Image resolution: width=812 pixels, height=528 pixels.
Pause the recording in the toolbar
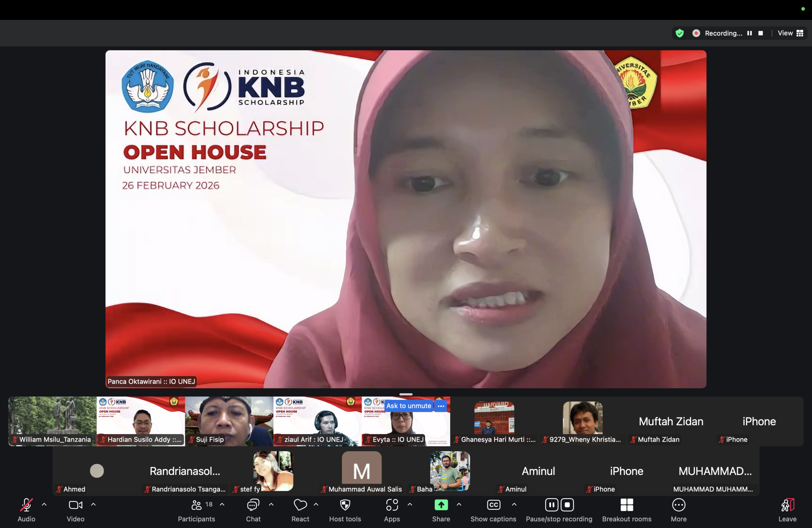pyautogui.click(x=551, y=505)
